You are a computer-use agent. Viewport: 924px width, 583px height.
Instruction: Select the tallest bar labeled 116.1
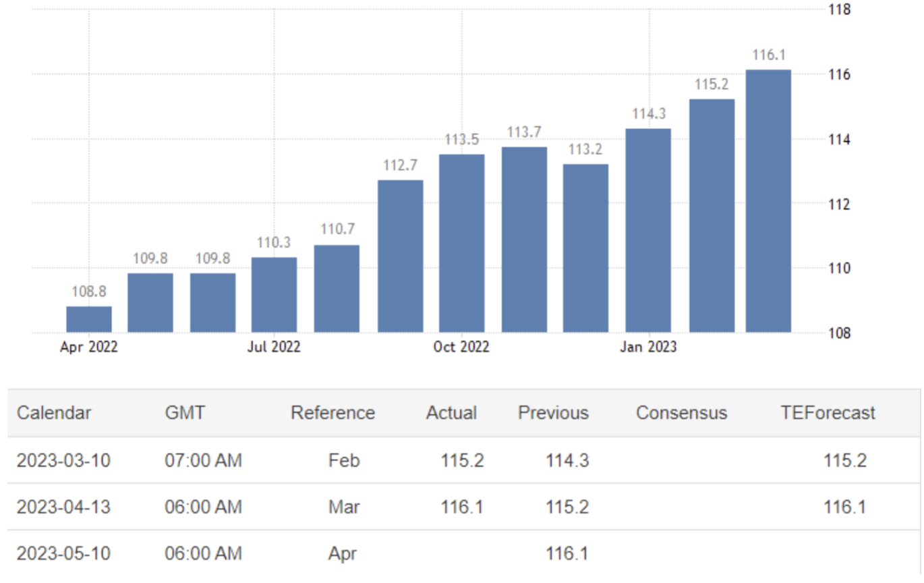[768, 201]
